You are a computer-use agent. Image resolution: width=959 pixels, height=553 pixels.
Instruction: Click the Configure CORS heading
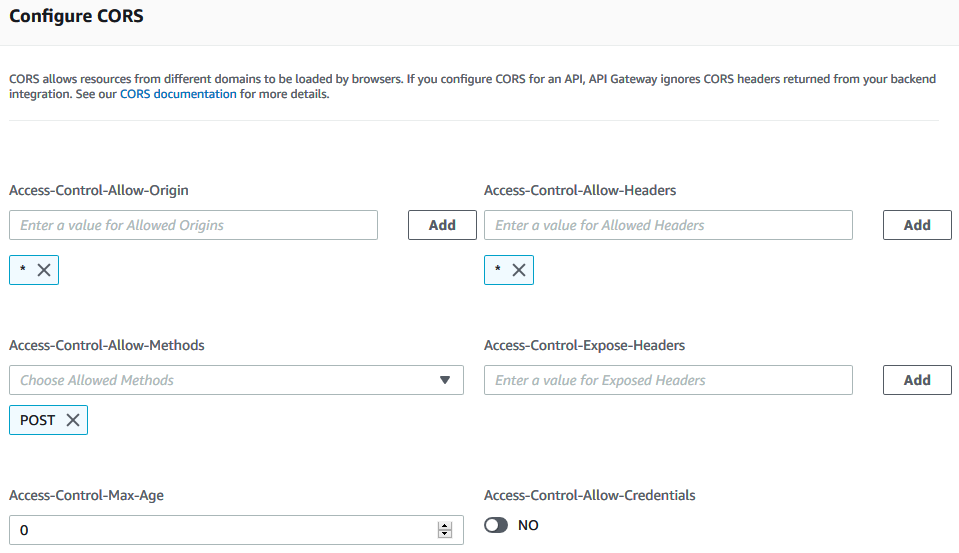coord(76,16)
